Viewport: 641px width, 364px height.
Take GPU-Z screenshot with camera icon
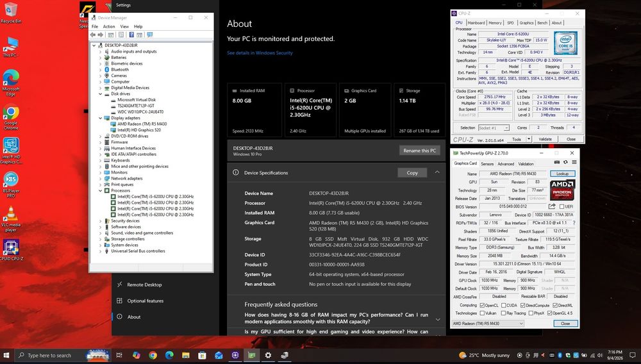tap(557, 162)
